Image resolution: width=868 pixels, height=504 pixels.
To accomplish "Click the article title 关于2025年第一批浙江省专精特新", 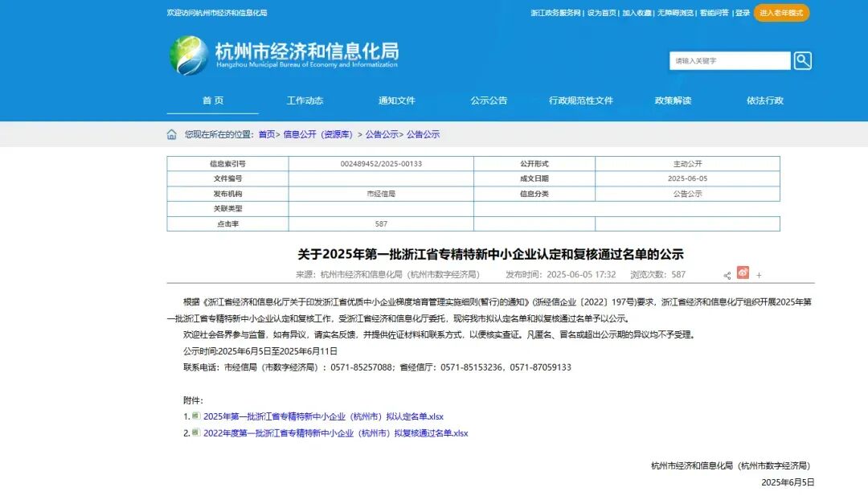I will pos(490,254).
